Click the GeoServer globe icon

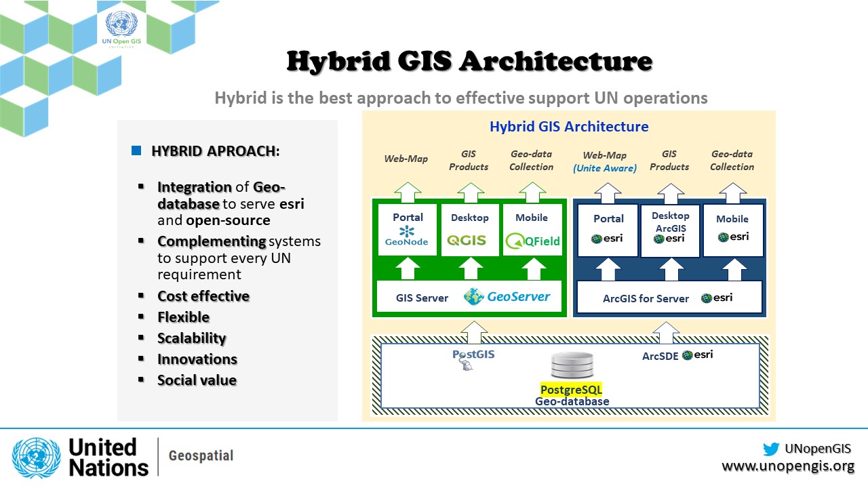tap(473, 296)
